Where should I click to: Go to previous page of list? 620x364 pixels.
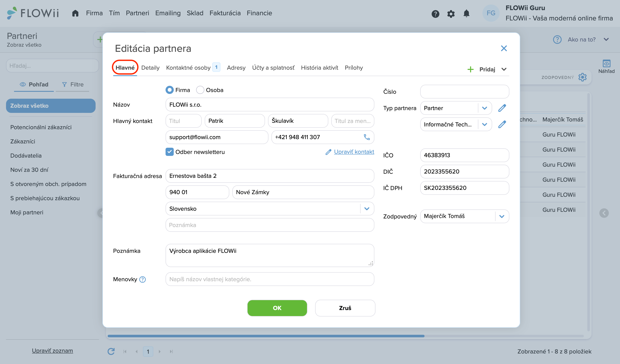136,352
